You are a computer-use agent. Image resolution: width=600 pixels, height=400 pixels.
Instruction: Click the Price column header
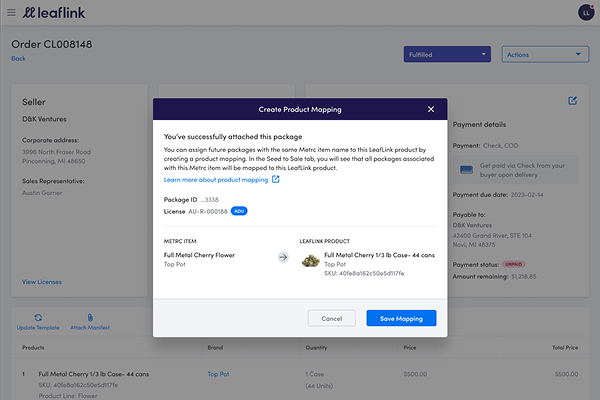[x=410, y=348]
